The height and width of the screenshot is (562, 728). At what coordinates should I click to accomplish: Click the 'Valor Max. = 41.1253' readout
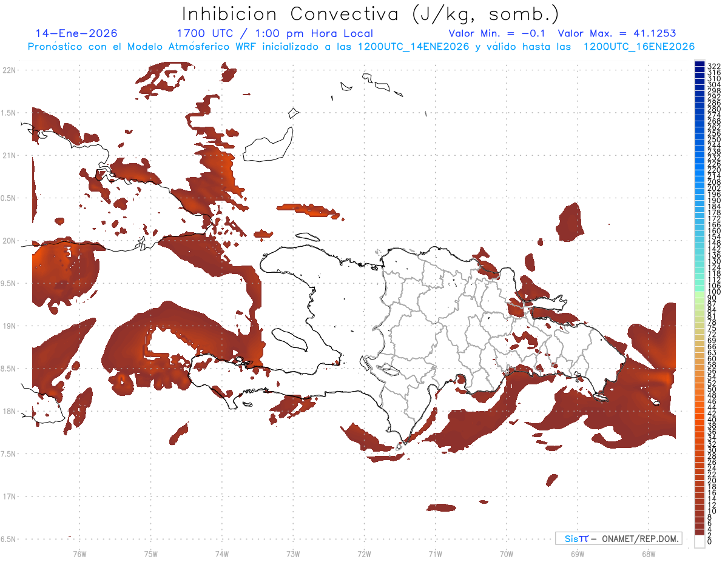click(x=617, y=33)
